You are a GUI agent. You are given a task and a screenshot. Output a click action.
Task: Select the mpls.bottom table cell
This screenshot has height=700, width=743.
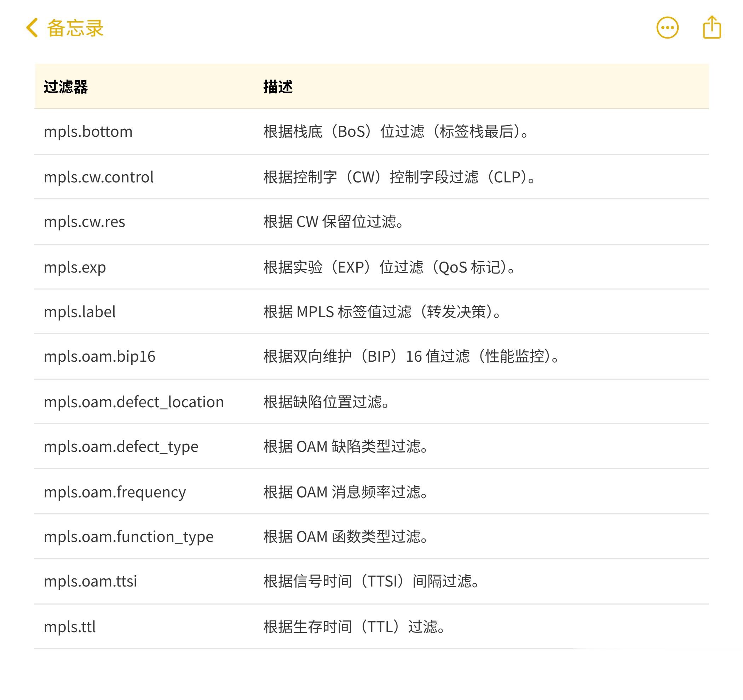coord(88,132)
